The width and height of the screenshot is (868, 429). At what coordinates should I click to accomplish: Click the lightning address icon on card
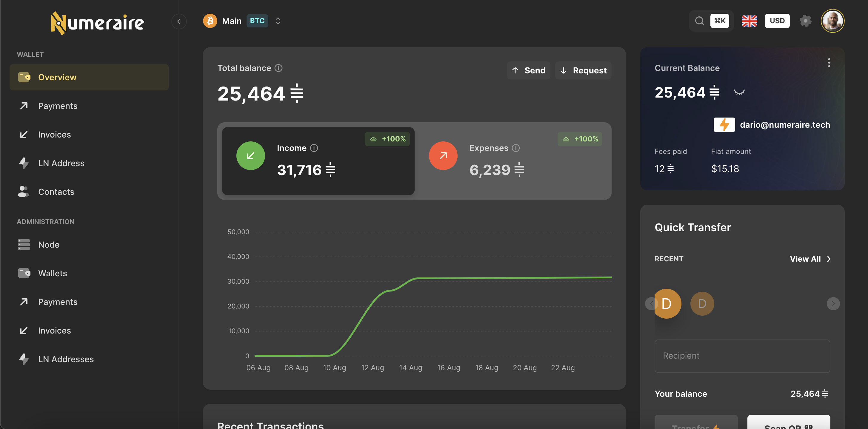[x=724, y=125]
